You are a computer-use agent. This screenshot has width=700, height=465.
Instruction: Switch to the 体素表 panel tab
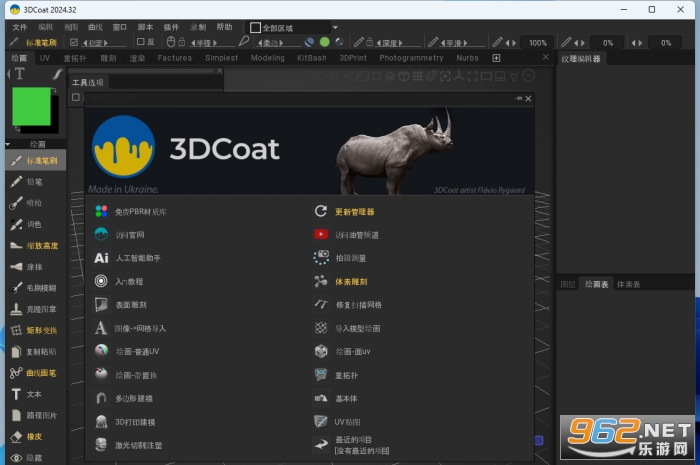tap(628, 284)
